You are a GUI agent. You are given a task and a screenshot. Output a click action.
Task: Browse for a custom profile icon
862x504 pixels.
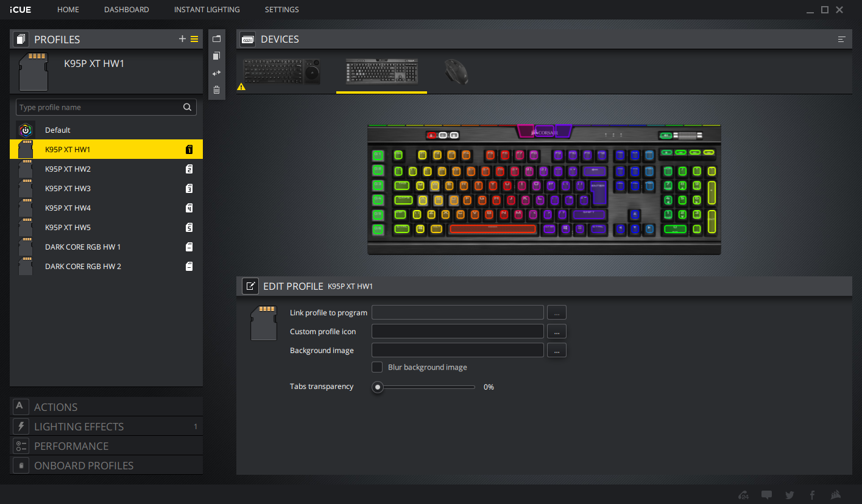557,331
